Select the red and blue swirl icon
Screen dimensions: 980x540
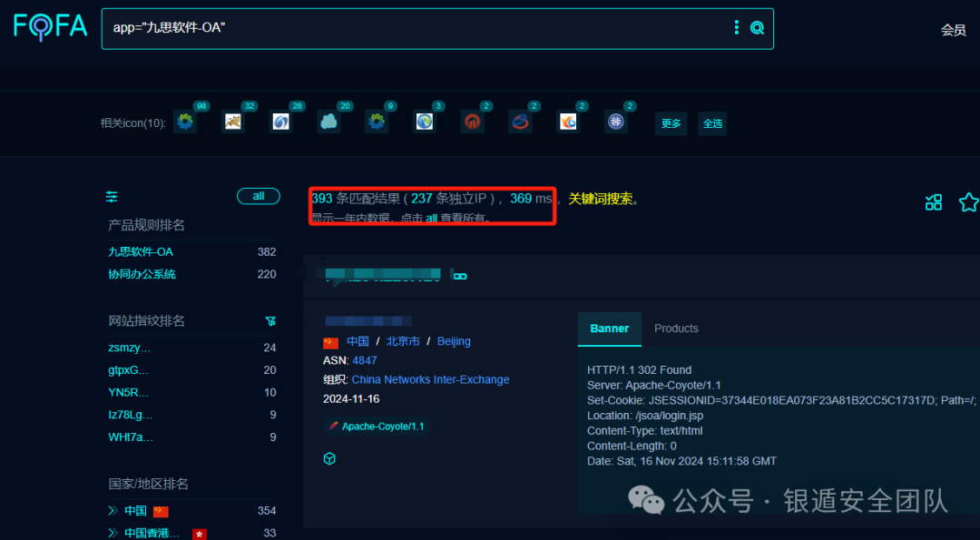[520, 122]
